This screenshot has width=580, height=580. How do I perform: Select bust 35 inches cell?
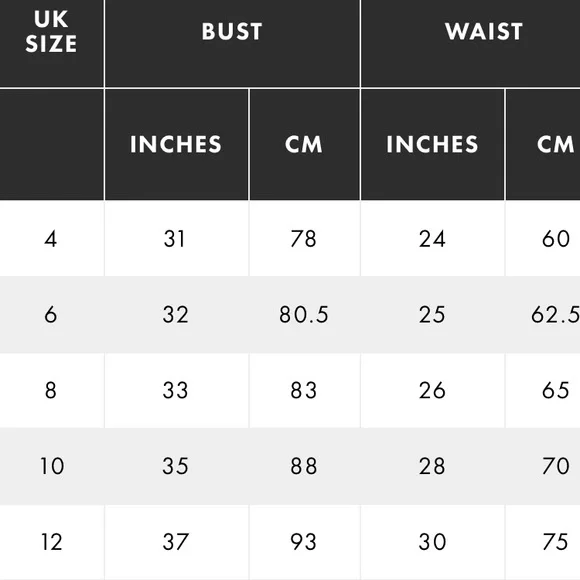[176, 466]
